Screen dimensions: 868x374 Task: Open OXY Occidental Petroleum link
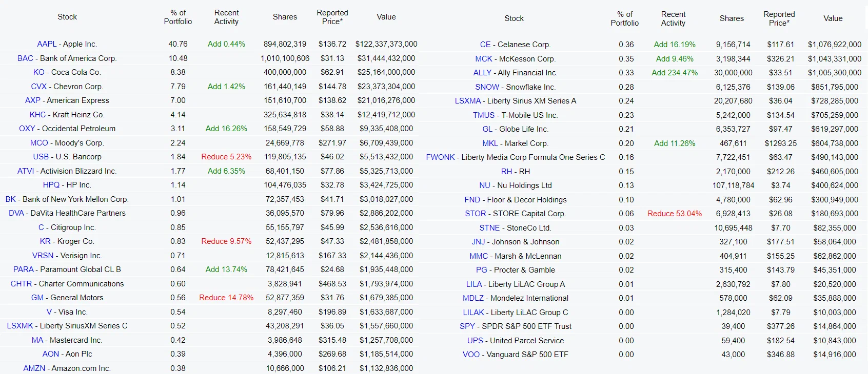27,129
